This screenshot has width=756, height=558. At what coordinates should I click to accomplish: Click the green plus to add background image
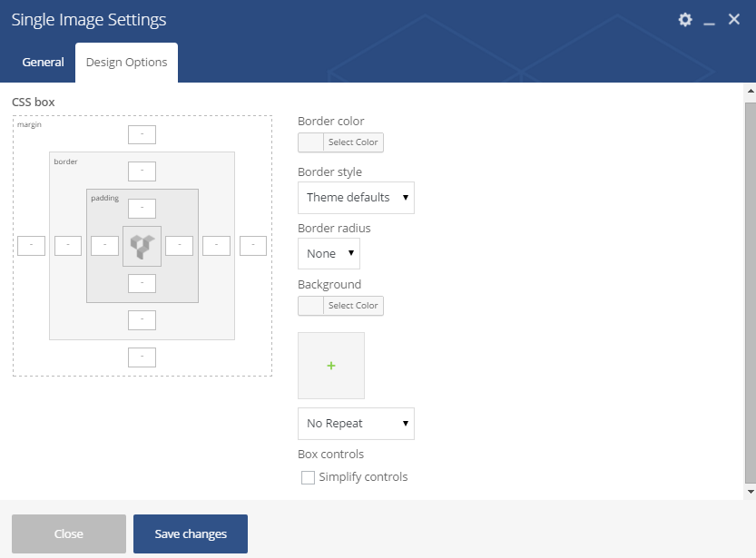point(331,366)
